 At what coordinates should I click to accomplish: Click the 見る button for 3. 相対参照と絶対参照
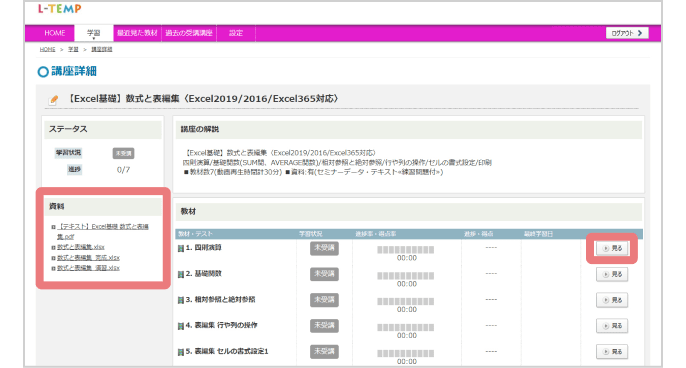click(612, 300)
